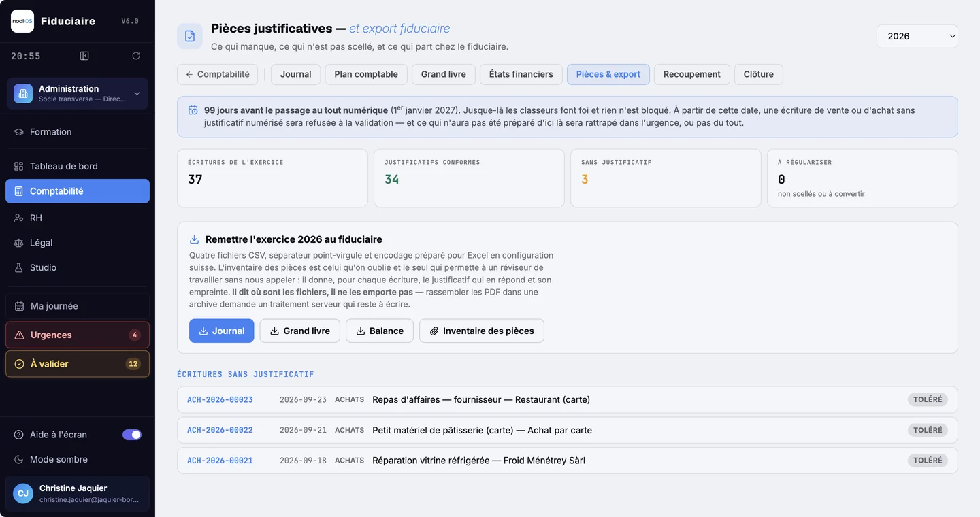Screen dimensions: 980x517
Task: Download the Balance export
Action: [380, 331]
